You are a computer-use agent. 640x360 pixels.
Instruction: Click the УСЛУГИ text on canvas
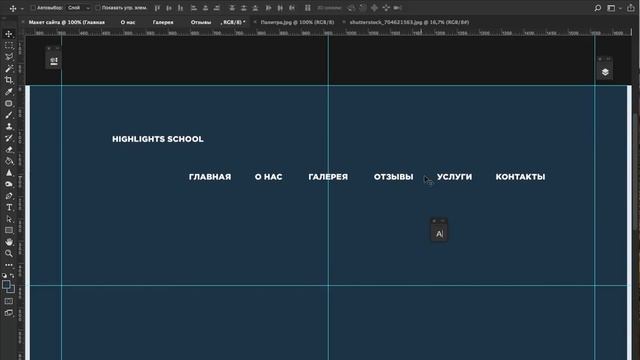coord(454,177)
